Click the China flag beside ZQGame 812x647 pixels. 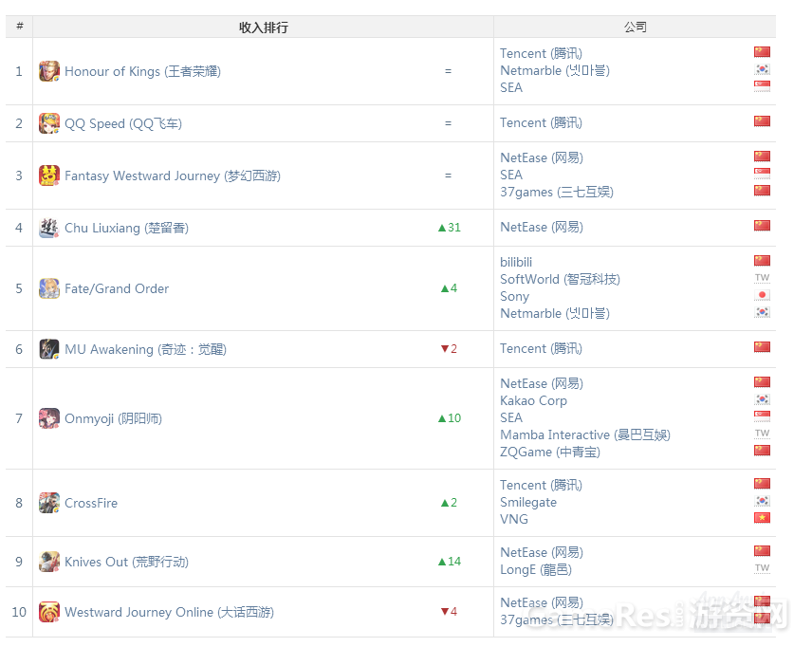click(762, 451)
